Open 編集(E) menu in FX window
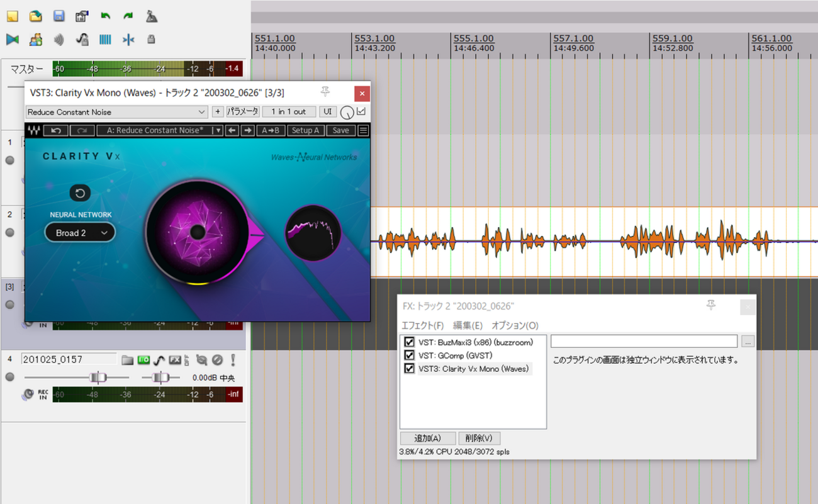This screenshot has height=504, width=818. click(x=468, y=325)
